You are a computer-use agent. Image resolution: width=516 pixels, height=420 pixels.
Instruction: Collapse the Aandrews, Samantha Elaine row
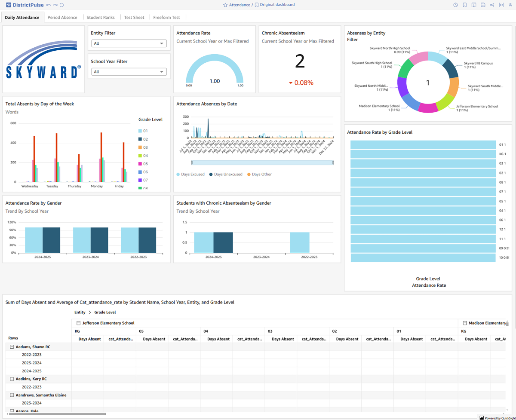click(x=12, y=395)
